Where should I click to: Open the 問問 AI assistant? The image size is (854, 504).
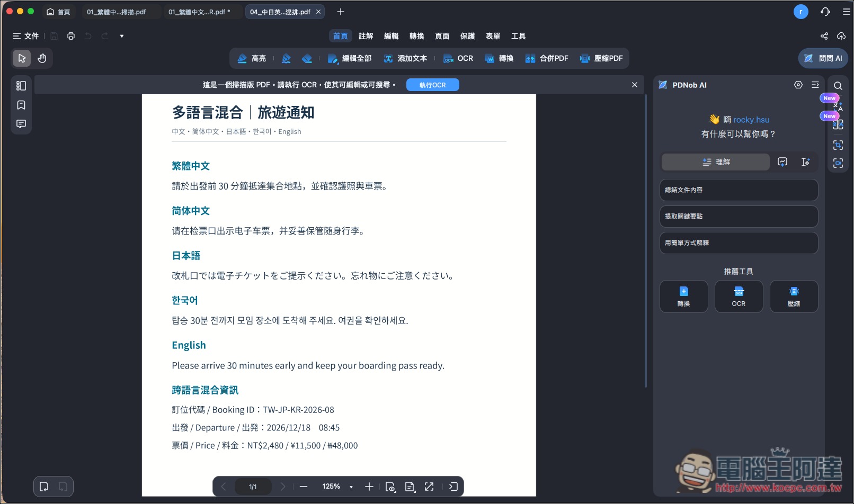coord(823,58)
